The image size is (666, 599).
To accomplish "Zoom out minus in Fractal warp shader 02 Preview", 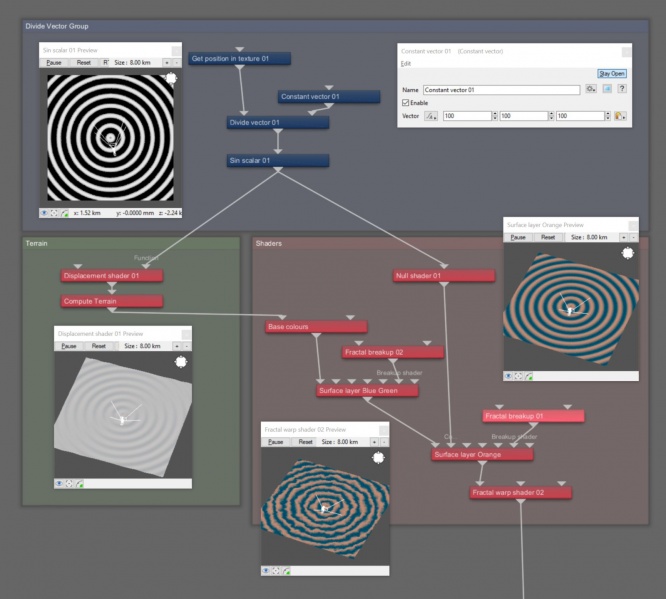I will tap(384, 442).
